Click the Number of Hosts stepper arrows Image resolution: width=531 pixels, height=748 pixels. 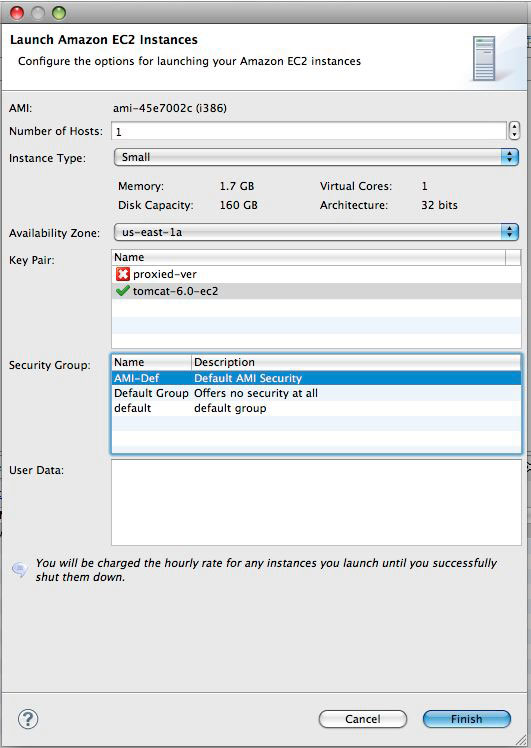(x=514, y=130)
